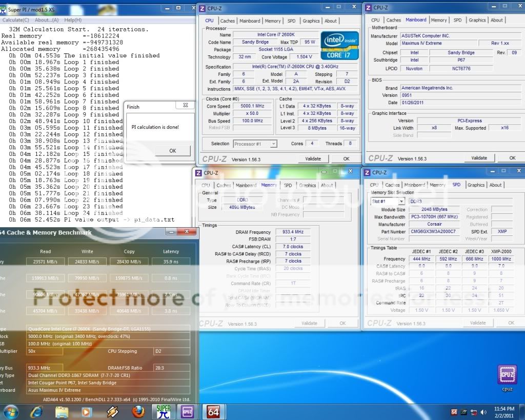Click OK in the CPU-Z processor window

(x=346, y=159)
